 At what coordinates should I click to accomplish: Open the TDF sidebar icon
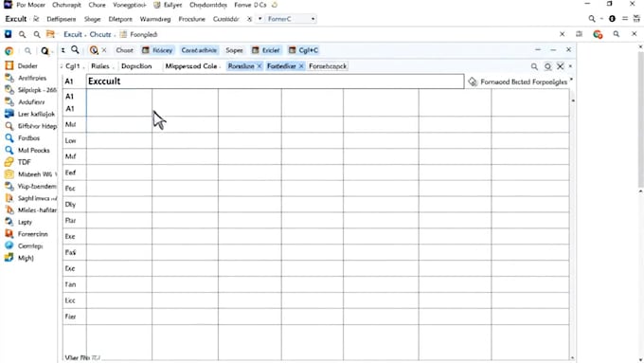click(9, 162)
